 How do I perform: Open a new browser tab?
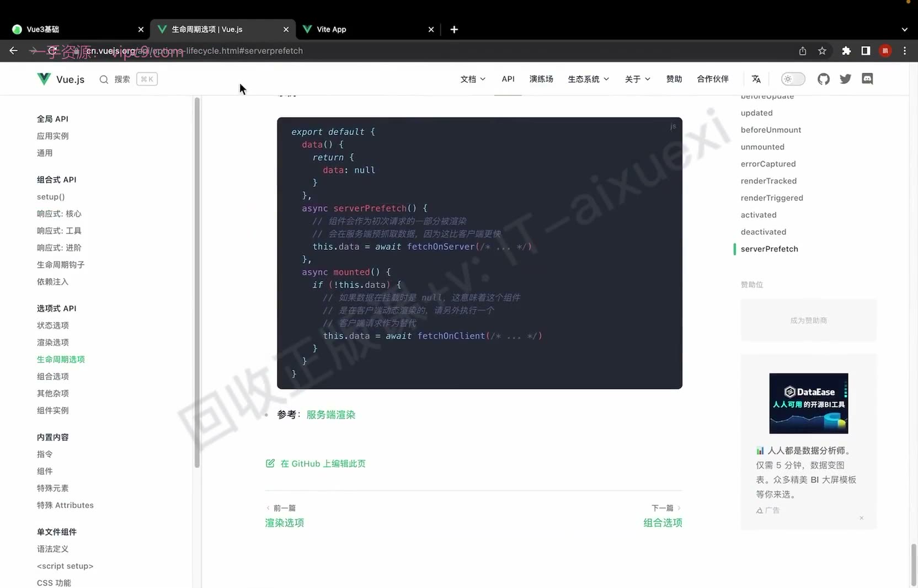click(454, 29)
